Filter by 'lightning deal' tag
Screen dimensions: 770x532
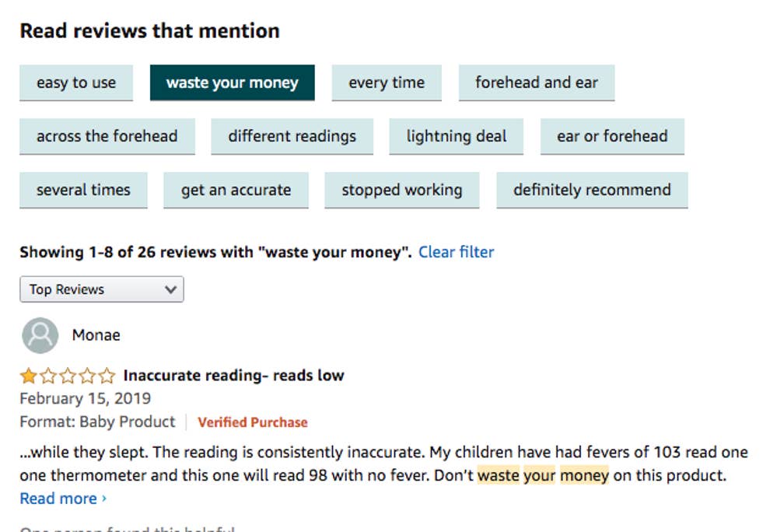457,136
